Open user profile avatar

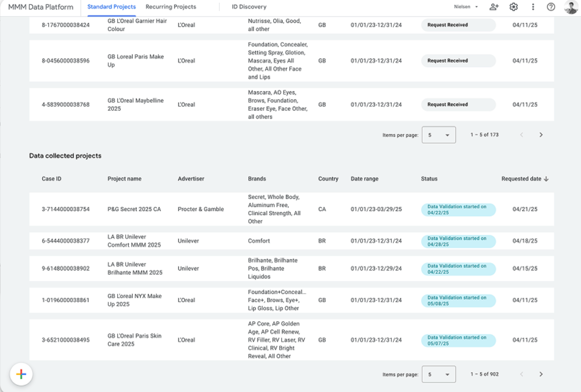click(x=571, y=7)
